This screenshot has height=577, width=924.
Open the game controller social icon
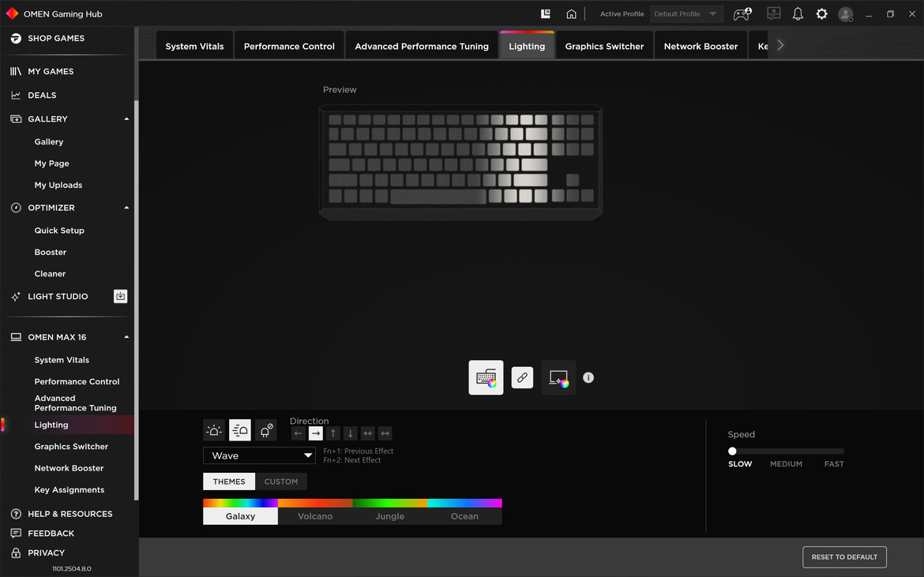tap(742, 13)
